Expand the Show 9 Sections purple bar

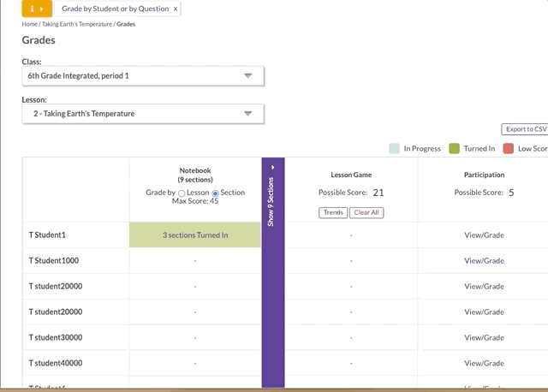(x=273, y=201)
